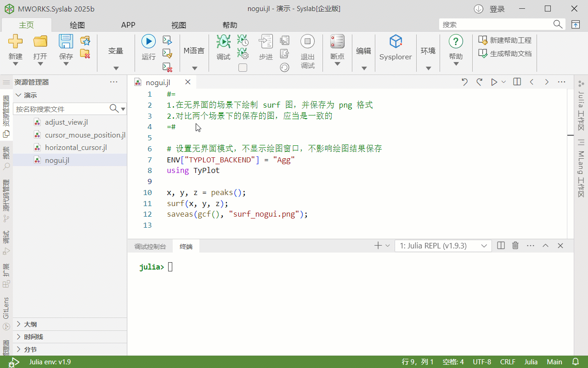Click the 帮助 question mark icon in ribbon
Image resolution: width=588 pixels, height=368 pixels.
456,41
